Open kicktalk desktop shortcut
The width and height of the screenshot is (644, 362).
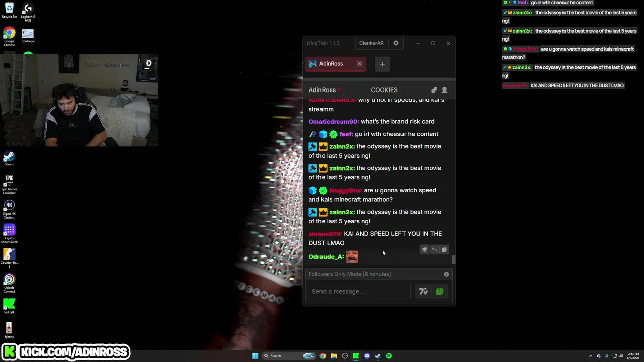[x=9, y=306]
